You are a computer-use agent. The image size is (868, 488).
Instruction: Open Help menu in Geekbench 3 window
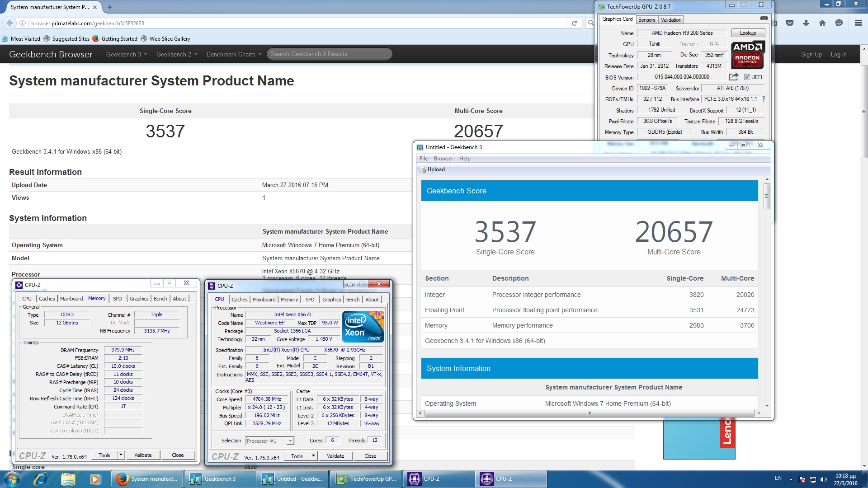click(465, 159)
